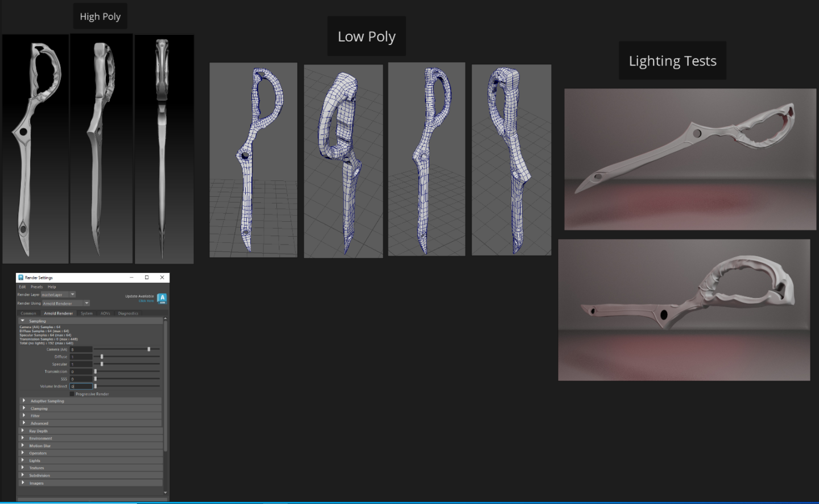Image resolution: width=819 pixels, height=504 pixels.
Task: Click the 'Low Poly' heading label
Action: tap(367, 36)
